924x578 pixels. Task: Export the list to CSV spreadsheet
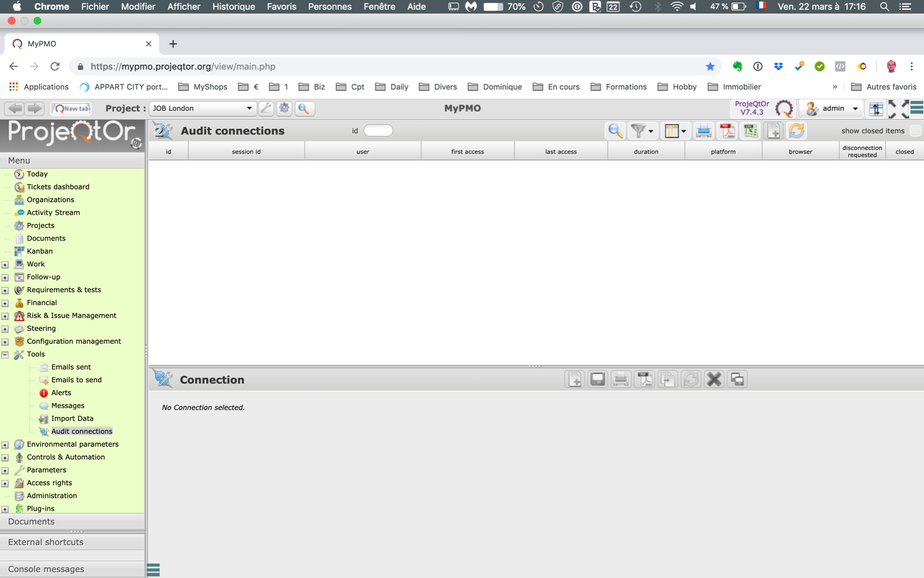pyautogui.click(x=751, y=131)
